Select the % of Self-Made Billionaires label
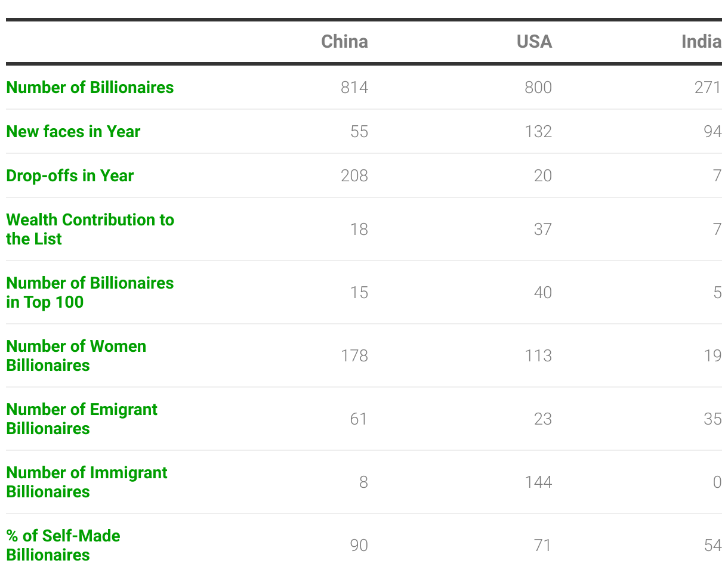728x582 pixels. point(63,545)
